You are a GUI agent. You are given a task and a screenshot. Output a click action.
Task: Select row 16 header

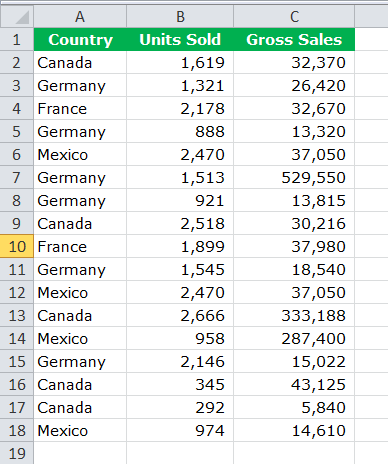[17, 384]
